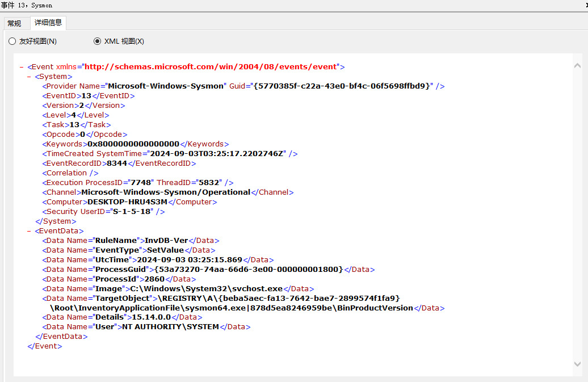588x382 pixels.
Task: Click the scroll down arrow icon
Action: [x=578, y=364]
